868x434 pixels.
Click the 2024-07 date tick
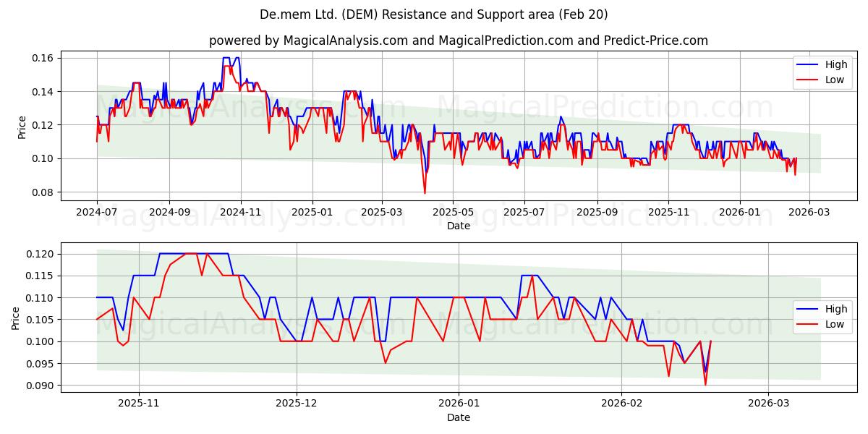click(97, 213)
